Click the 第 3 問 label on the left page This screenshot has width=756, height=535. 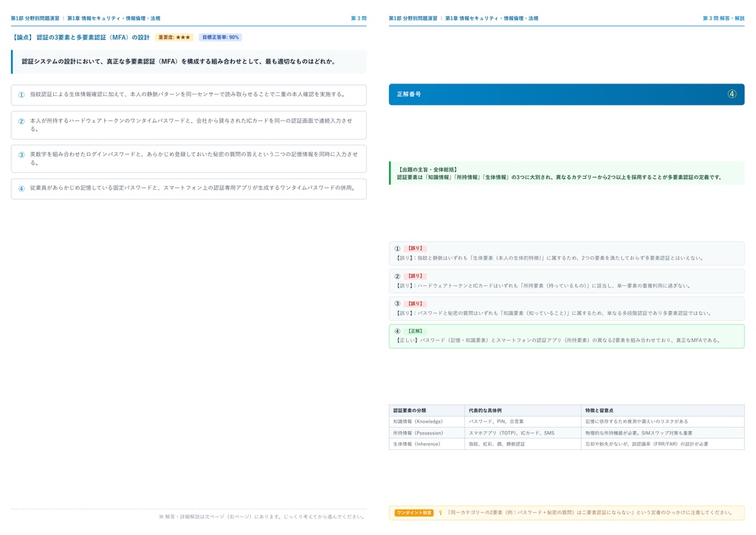coord(359,18)
